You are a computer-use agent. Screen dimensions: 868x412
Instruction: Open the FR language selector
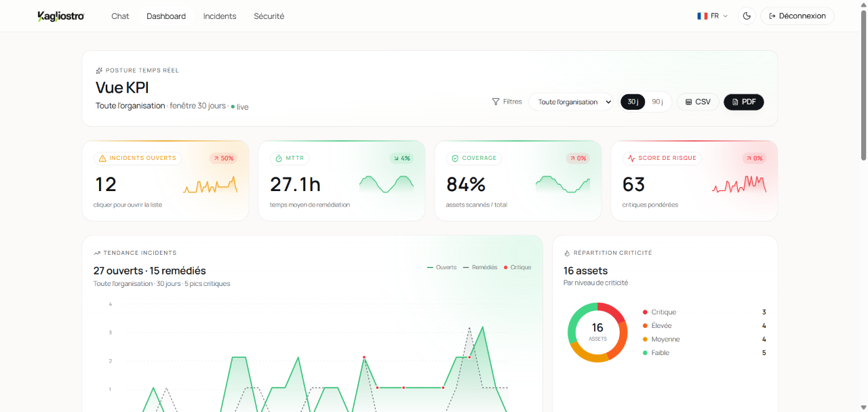click(712, 16)
